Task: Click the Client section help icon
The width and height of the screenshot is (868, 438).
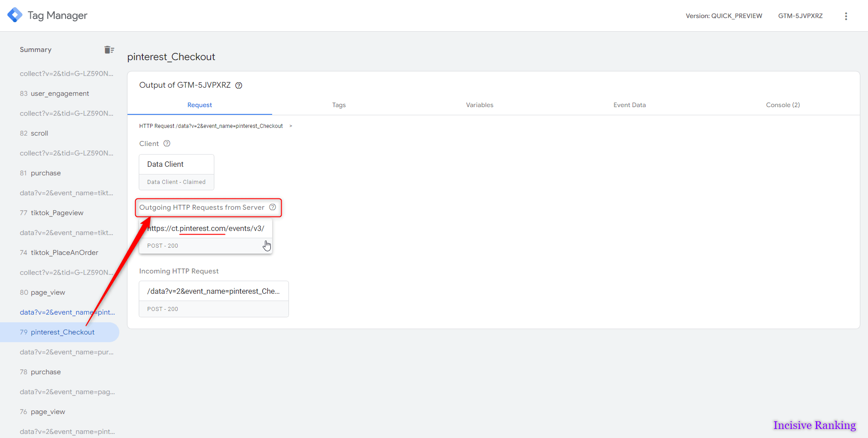Action: [167, 143]
